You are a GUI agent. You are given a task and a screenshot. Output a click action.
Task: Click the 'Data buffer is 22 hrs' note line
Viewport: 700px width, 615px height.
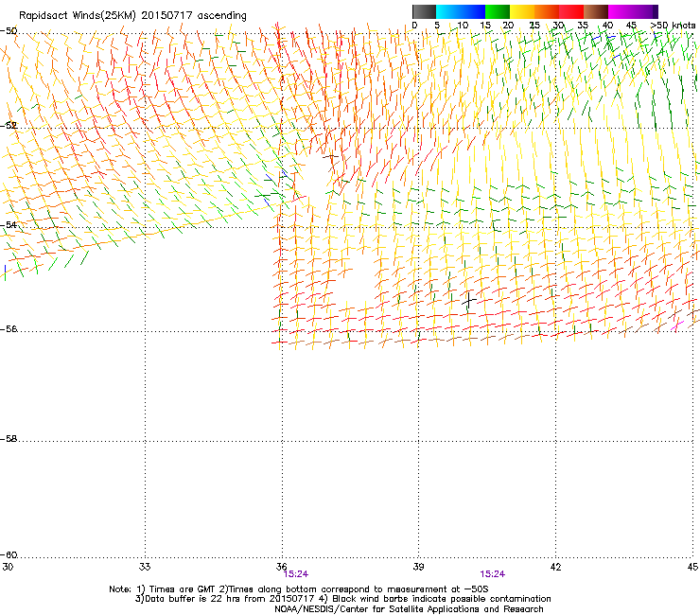[342, 599]
